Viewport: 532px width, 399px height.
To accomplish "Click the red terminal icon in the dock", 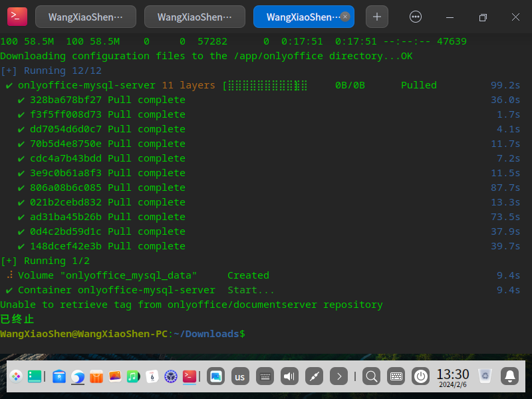I will (190, 376).
